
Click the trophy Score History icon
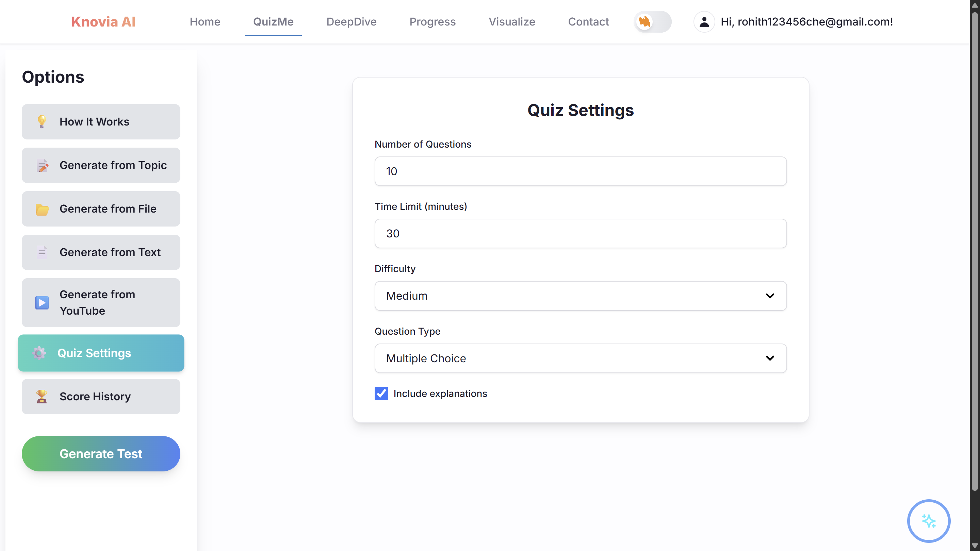point(42,397)
